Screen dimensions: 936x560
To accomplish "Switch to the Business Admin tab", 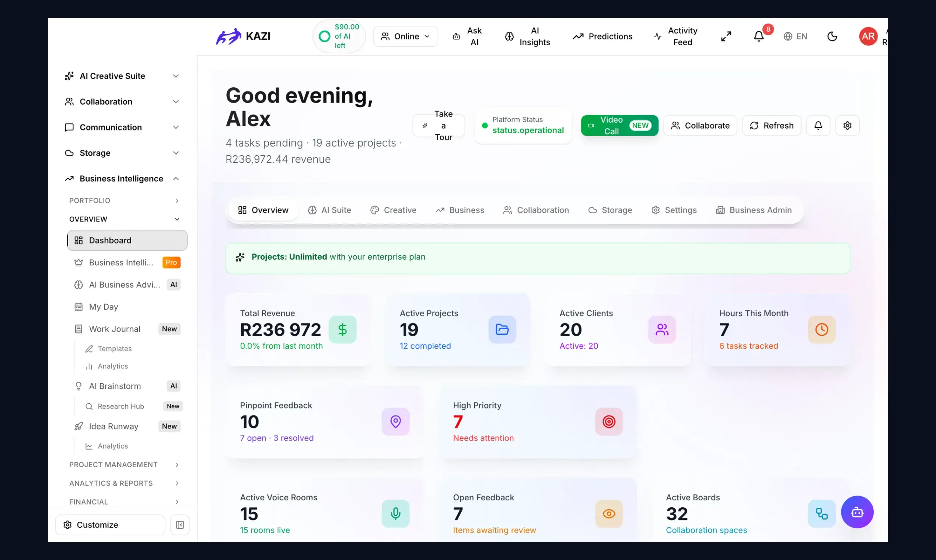I will click(x=754, y=210).
